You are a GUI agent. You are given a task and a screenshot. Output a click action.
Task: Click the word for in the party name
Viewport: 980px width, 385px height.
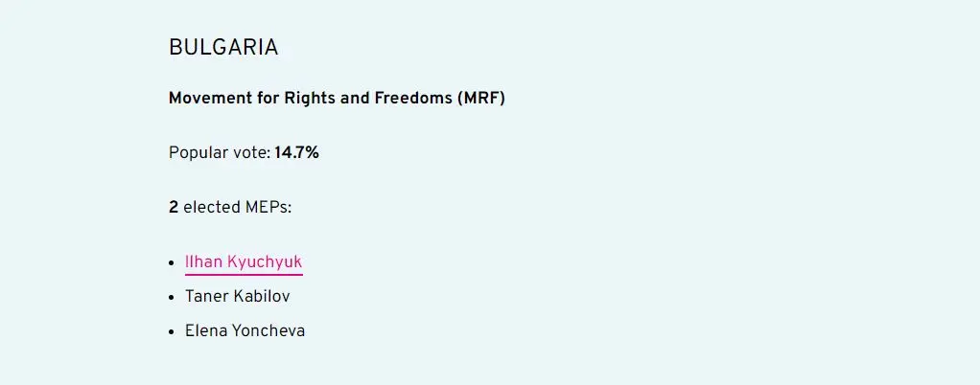267,99
